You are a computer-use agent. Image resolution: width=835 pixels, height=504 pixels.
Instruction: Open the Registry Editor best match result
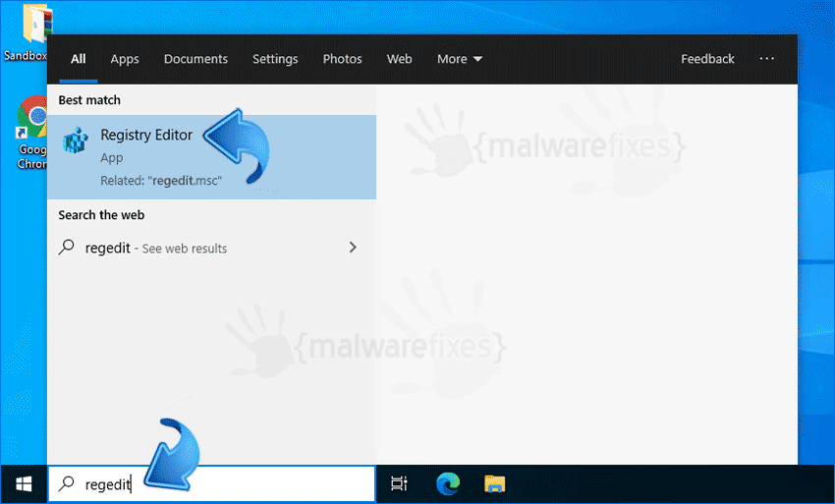(x=211, y=156)
